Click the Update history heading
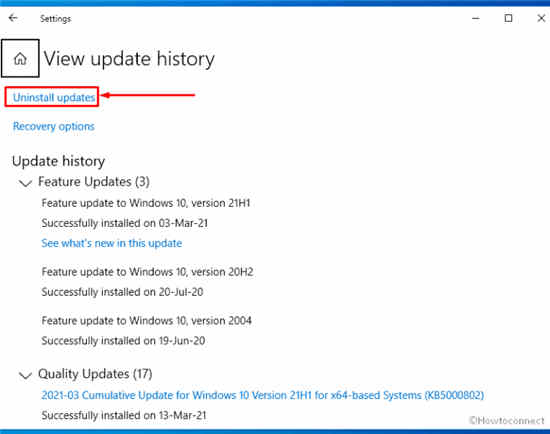 58,161
